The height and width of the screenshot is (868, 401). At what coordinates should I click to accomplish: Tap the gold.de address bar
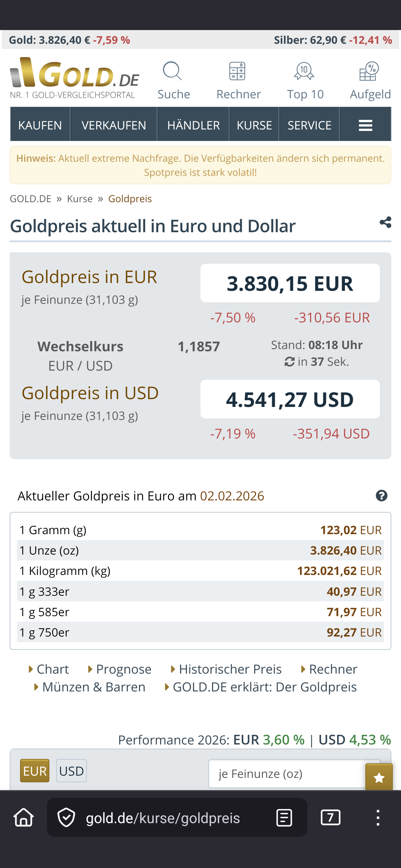tap(163, 818)
